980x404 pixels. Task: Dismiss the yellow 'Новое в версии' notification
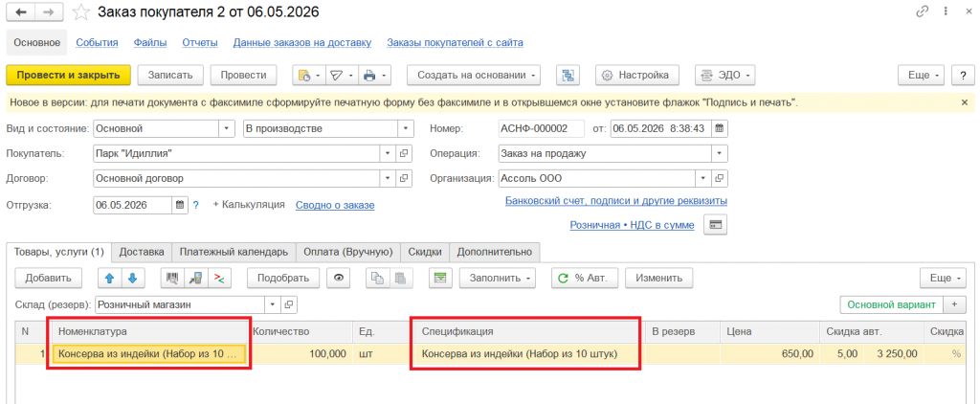[x=964, y=101]
